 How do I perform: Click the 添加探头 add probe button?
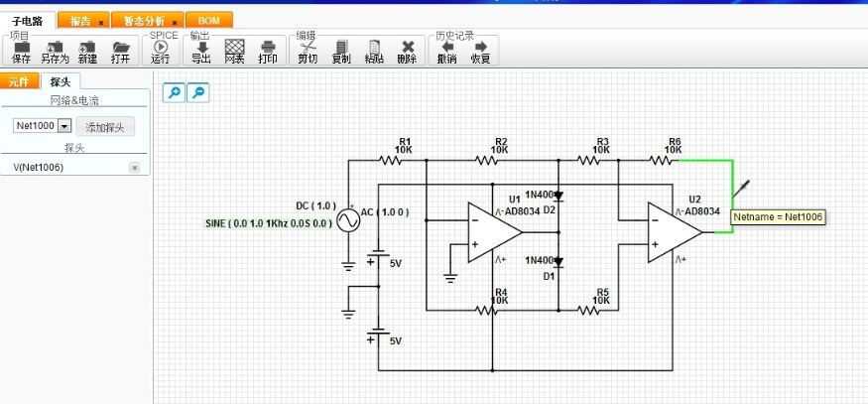click(x=105, y=127)
